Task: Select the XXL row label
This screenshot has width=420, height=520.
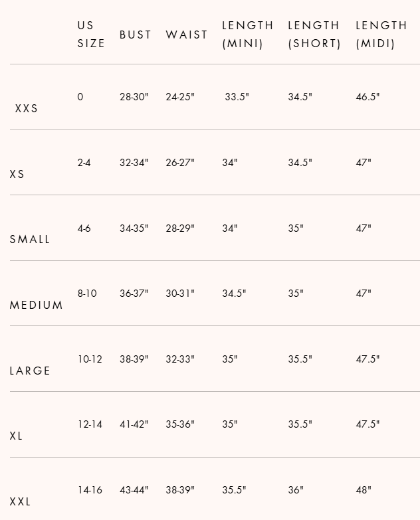Action: [21, 501]
